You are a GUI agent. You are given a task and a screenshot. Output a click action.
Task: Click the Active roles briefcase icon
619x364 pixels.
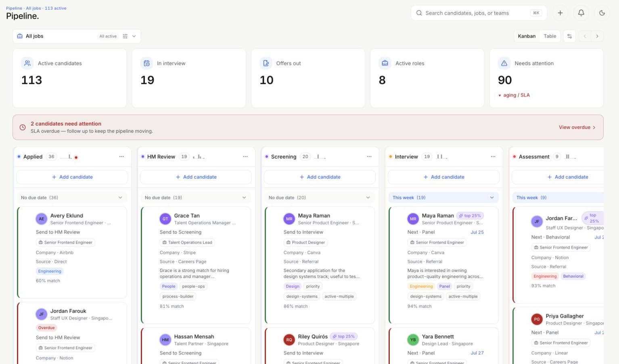(385, 63)
